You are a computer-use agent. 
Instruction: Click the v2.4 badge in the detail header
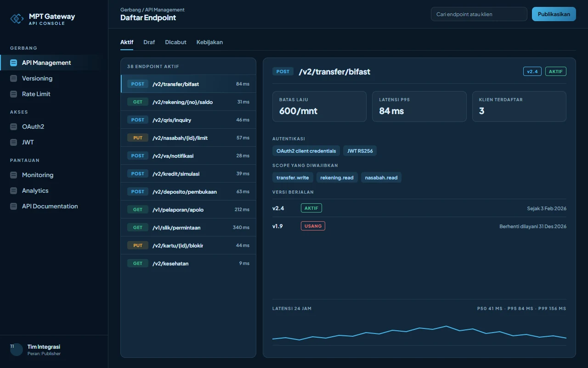532,71
